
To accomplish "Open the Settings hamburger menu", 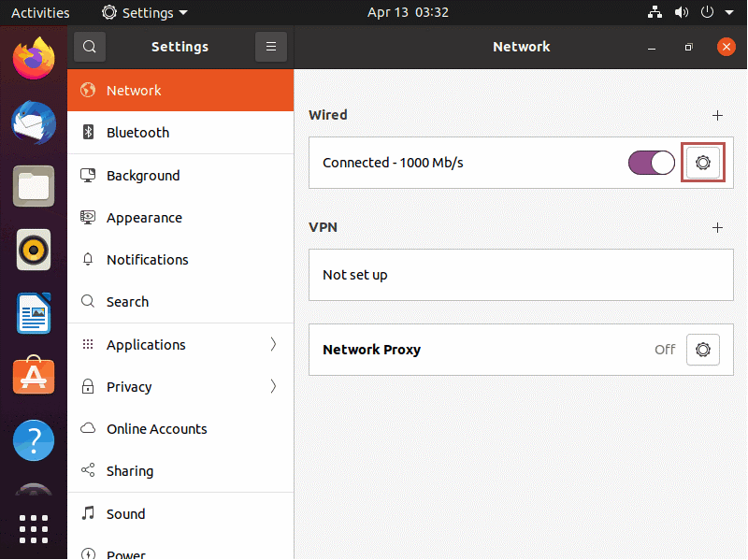I will (271, 47).
